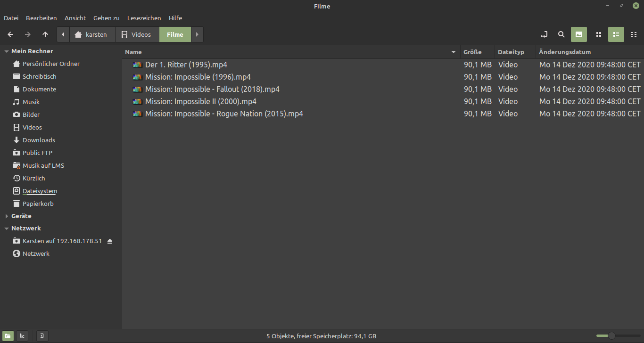Sort by the Größe column header

(x=477, y=52)
